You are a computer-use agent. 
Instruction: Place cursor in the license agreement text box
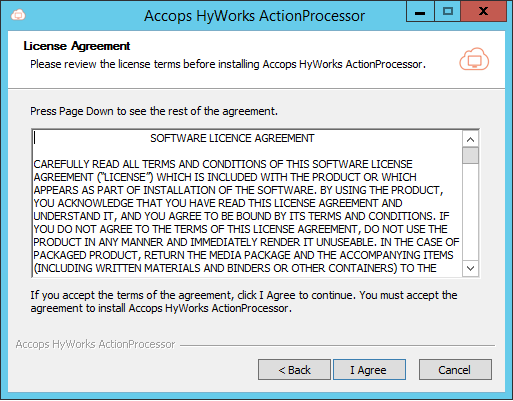point(247,203)
